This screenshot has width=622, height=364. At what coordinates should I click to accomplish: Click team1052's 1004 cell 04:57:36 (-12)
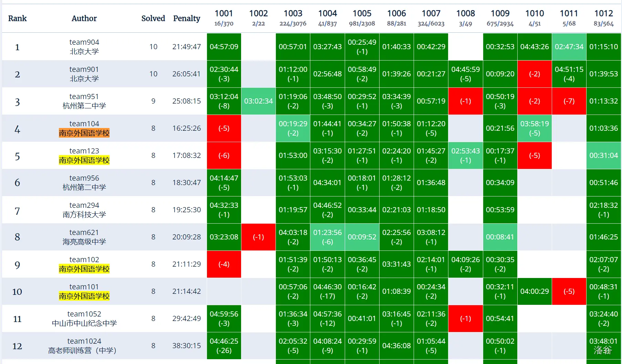pyautogui.click(x=328, y=319)
